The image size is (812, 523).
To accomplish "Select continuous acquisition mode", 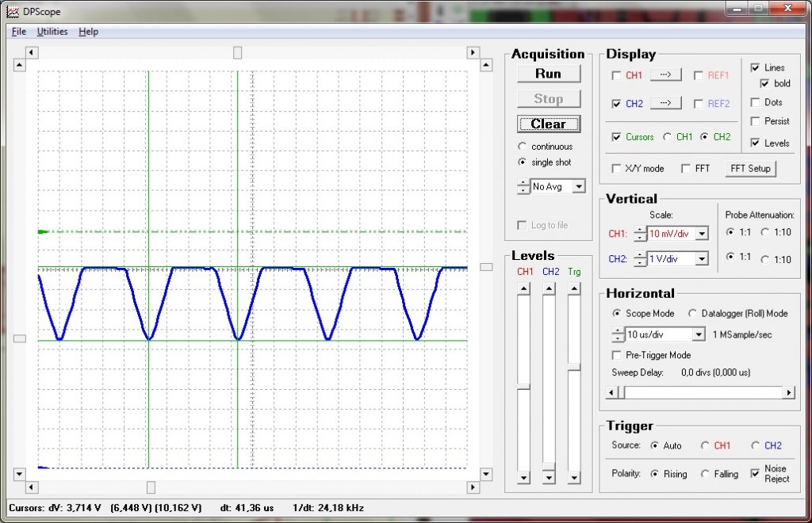I will tap(522, 147).
